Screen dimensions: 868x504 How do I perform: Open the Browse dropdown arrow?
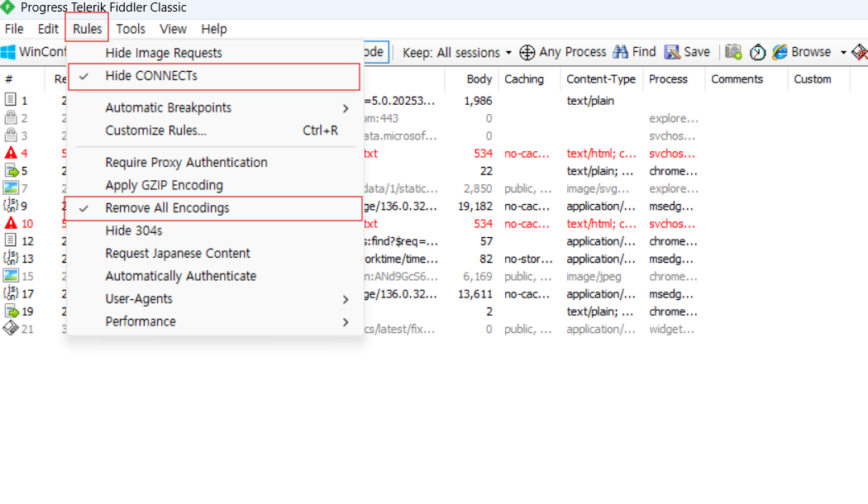[x=843, y=53]
